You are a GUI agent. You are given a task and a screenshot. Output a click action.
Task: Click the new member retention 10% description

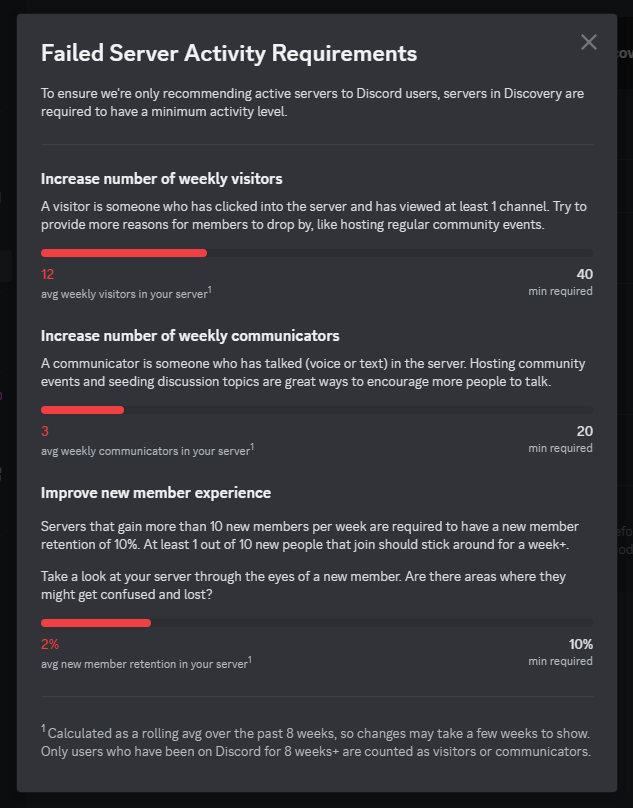pos(310,535)
